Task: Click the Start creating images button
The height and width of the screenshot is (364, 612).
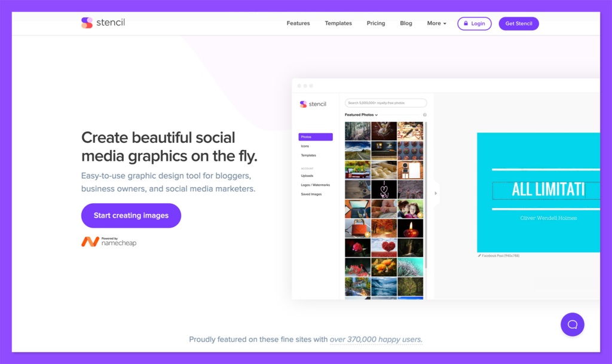Action: (131, 215)
